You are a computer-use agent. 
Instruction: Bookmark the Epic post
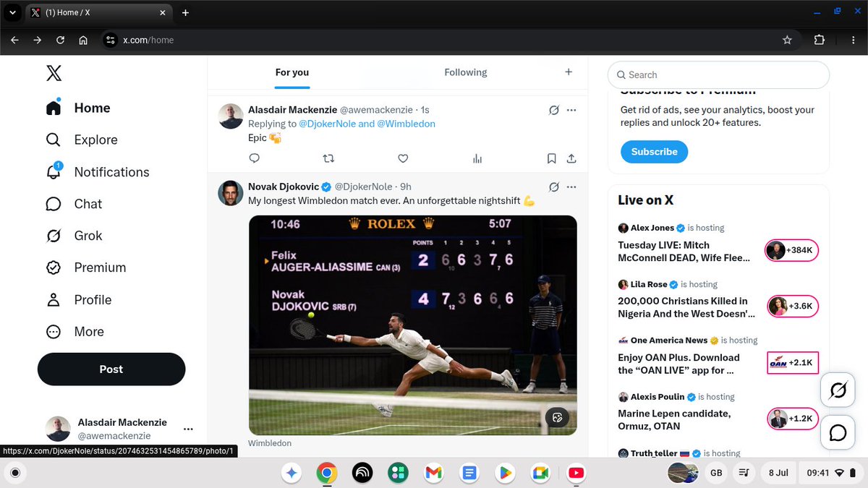tap(552, 158)
